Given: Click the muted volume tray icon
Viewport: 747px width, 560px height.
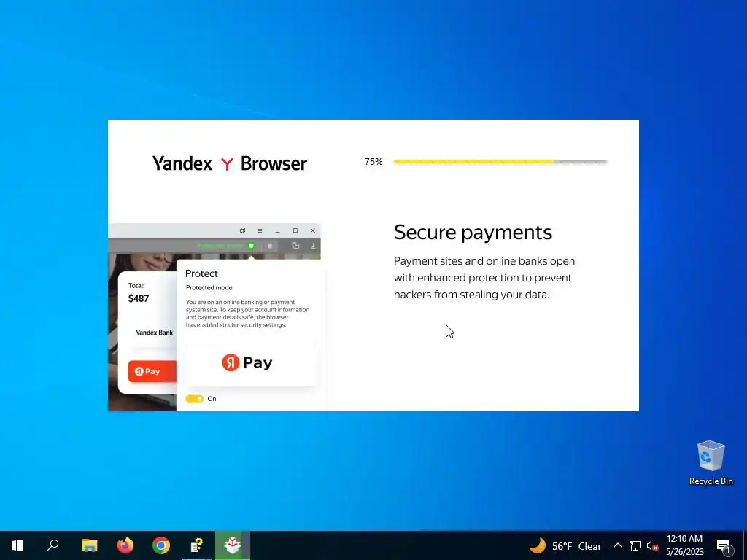Looking at the screenshot, I should click(652, 545).
